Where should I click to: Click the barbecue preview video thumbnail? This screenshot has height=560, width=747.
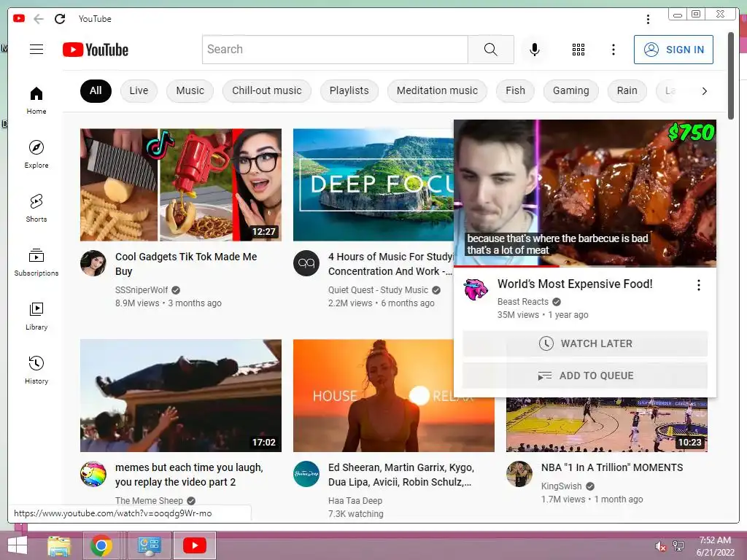[x=585, y=192]
